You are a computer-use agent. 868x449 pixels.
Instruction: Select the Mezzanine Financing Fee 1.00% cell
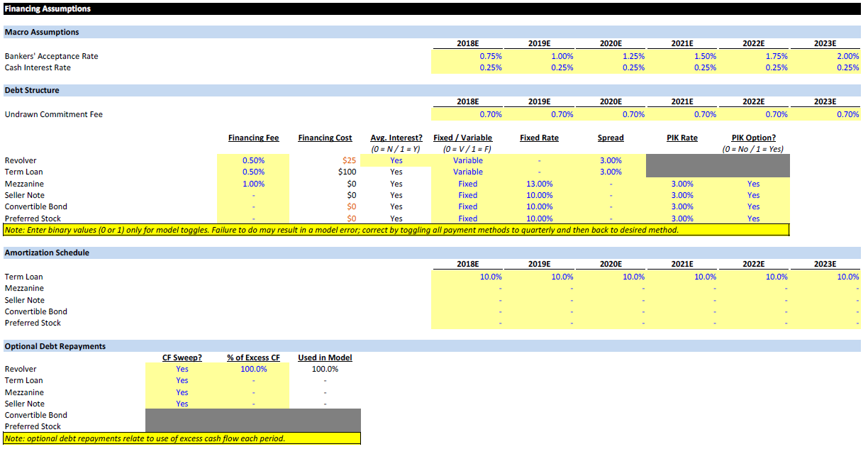(253, 184)
